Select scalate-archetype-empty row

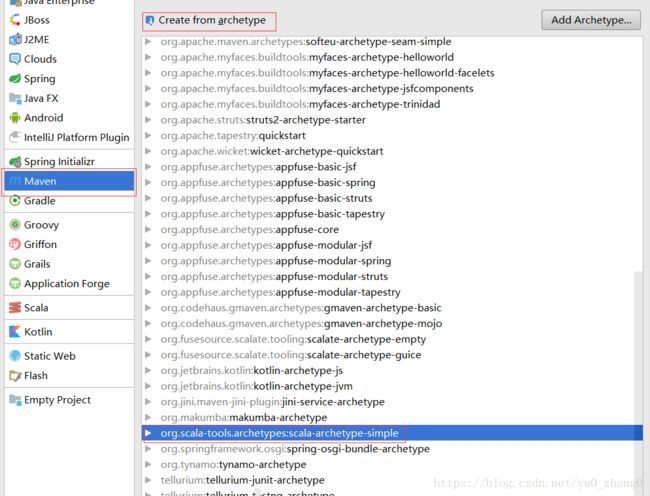392,339
